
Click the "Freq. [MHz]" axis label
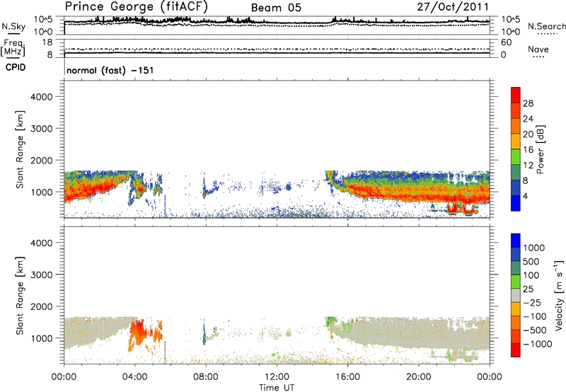(13, 48)
